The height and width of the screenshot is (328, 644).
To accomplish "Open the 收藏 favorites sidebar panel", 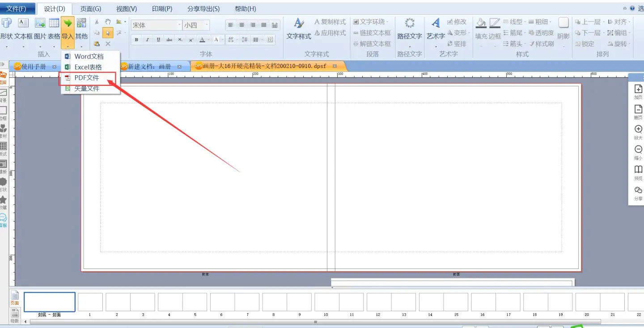I will click(3, 203).
